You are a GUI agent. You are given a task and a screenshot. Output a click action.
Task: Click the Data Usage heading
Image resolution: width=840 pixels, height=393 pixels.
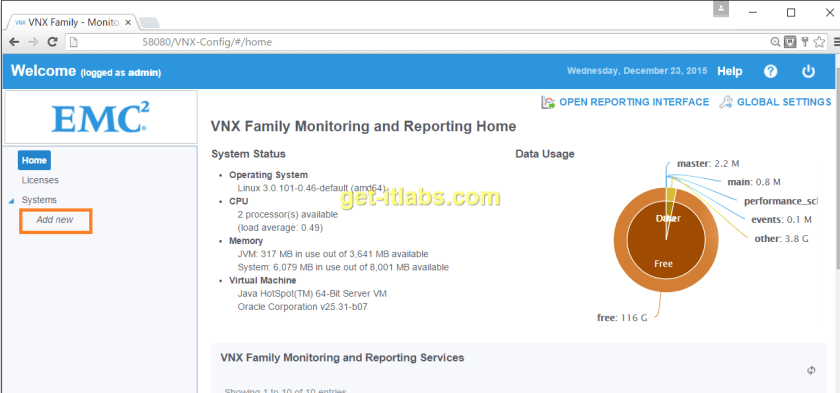[545, 154]
